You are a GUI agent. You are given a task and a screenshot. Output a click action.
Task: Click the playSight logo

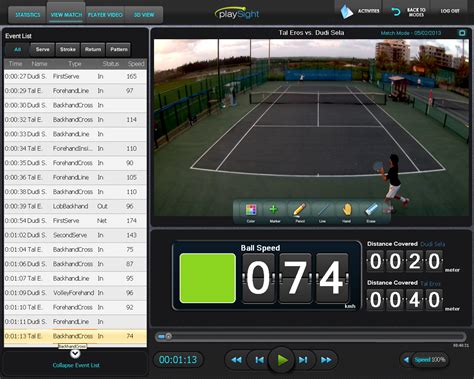click(237, 13)
